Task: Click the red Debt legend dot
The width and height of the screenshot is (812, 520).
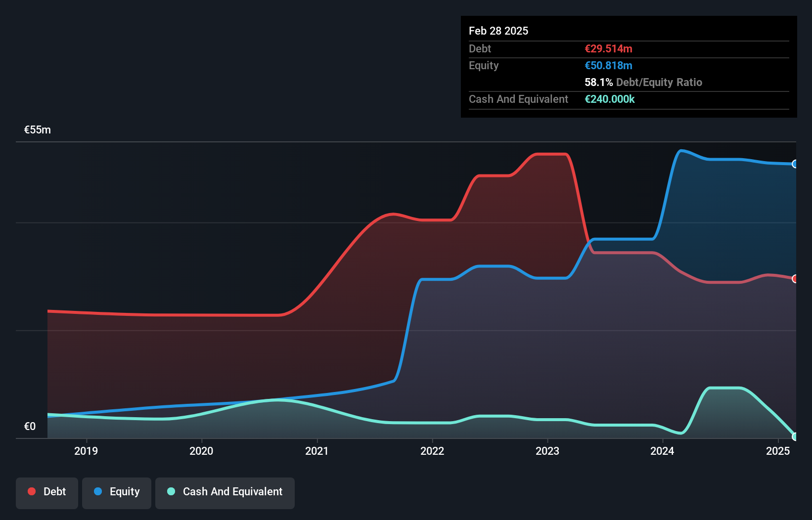Action: pos(32,491)
